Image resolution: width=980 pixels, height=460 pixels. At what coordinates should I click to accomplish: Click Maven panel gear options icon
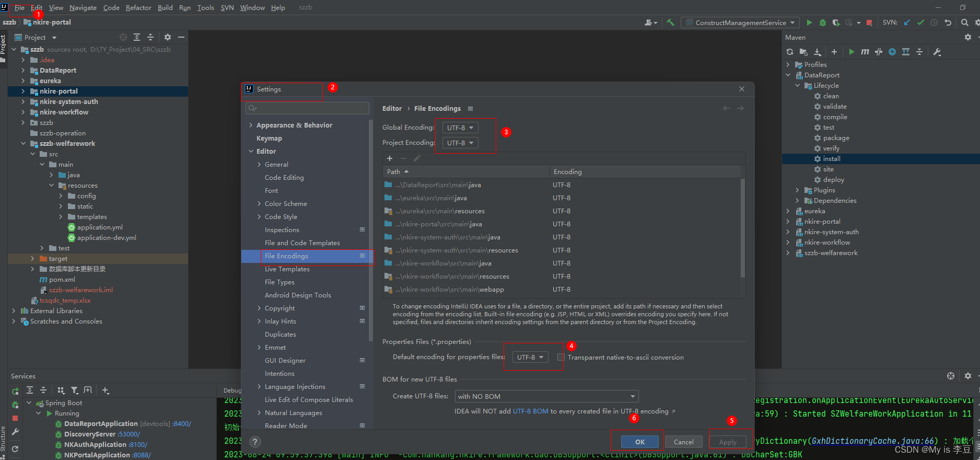(968, 37)
